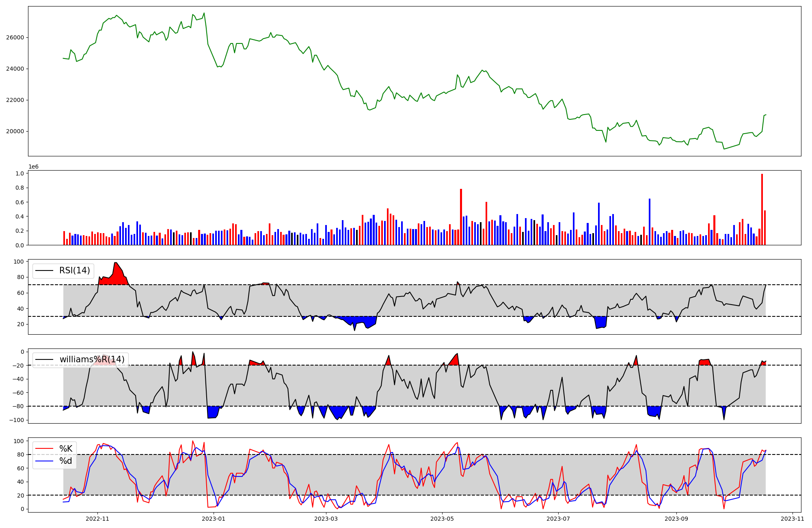Select the 2023-03 date tick label

coord(326,519)
